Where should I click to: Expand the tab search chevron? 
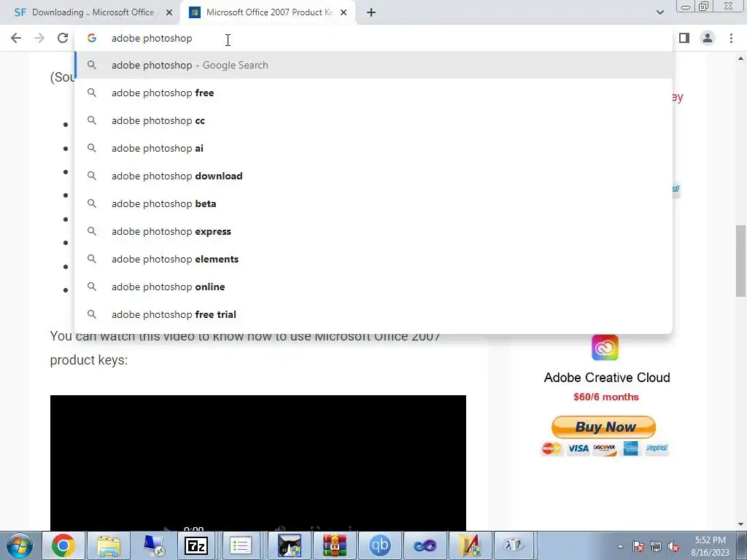coord(659,12)
